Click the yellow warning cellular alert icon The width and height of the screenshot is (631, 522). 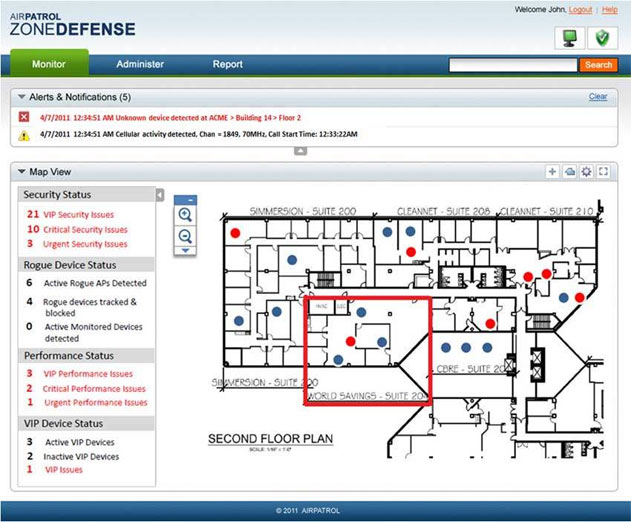click(24, 136)
